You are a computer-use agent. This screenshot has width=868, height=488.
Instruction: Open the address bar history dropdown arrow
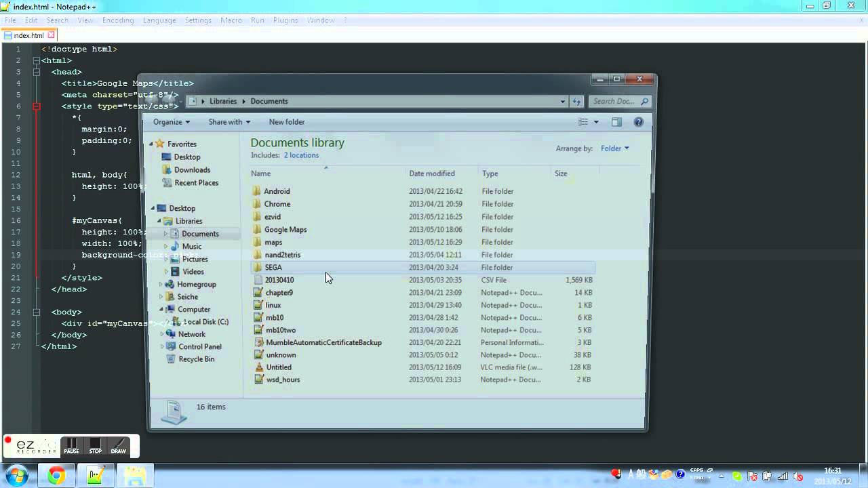[563, 101]
